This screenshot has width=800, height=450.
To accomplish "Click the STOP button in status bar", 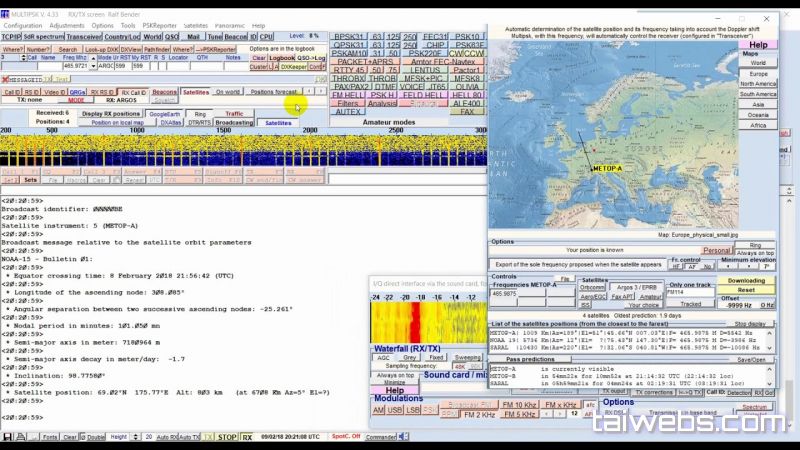I will tap(227, 437).
